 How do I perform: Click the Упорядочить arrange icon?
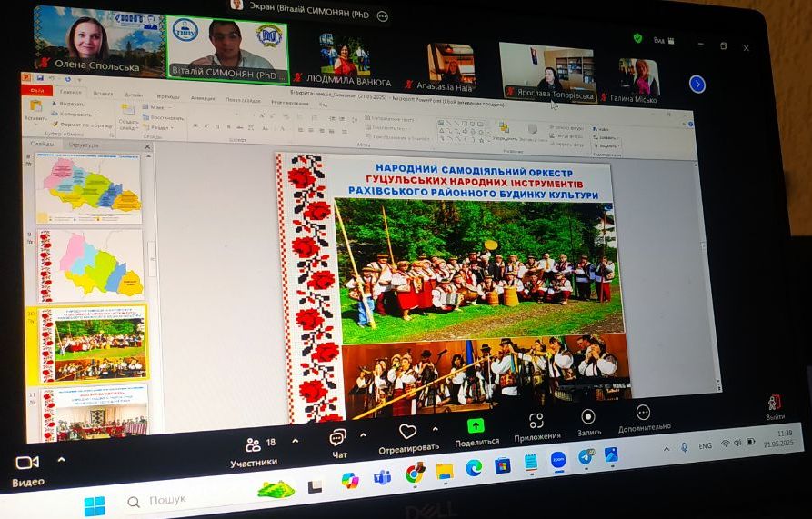pyautogui.click(x=504, y=126)
